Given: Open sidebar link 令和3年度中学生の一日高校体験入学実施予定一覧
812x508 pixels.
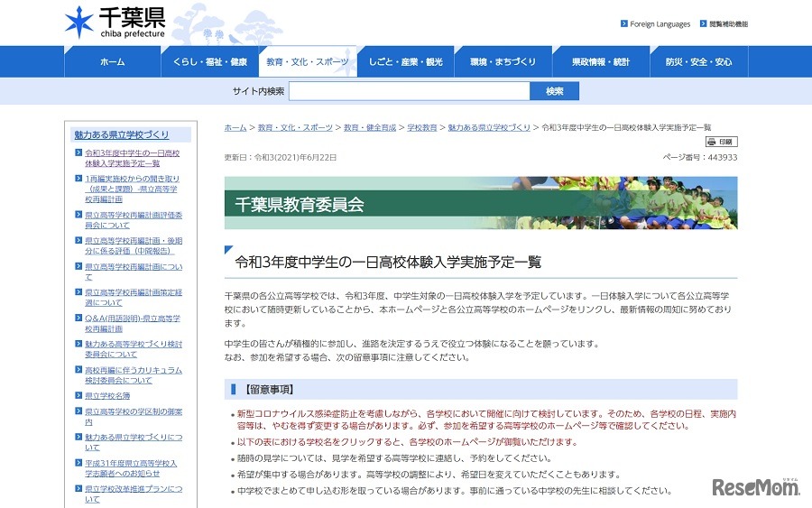Looking at the screenshot, I should pos(132,158).
